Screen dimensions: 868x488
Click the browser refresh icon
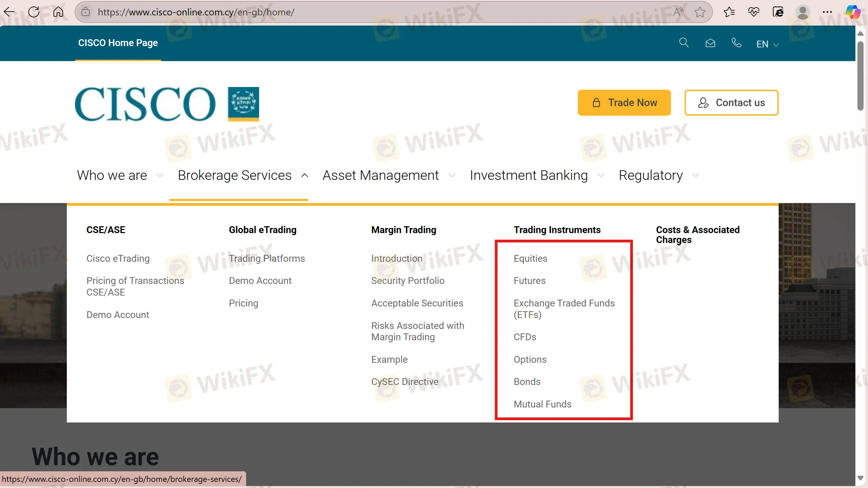(34, 12)
